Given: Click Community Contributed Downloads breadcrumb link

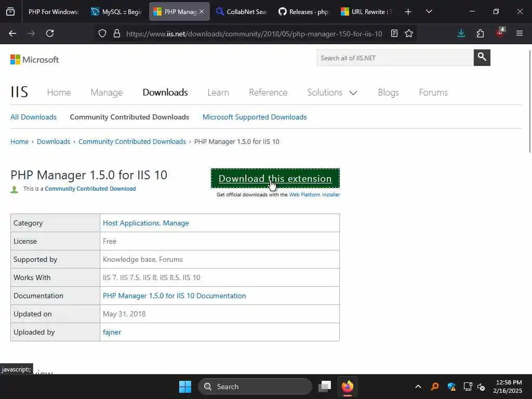Looking at the screenshot, I should tap(132, 141).
